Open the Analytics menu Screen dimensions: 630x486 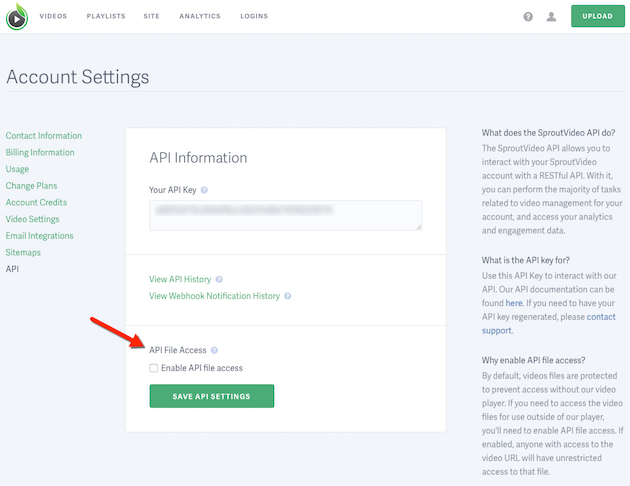click(200, 16)
